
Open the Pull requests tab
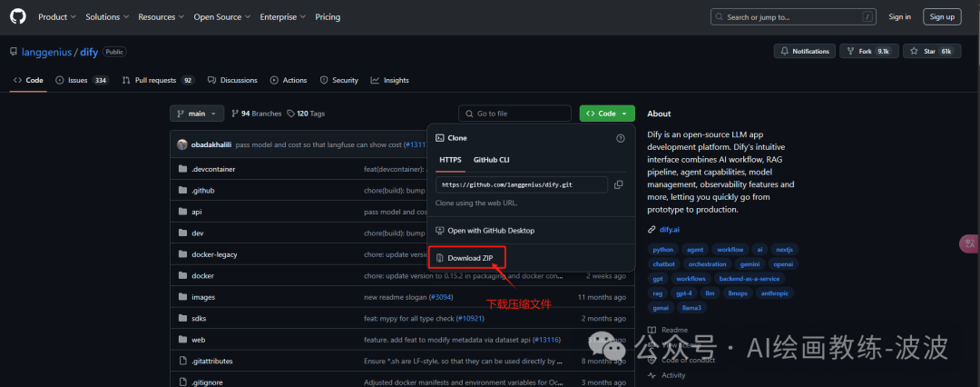[x=158, y=80]
